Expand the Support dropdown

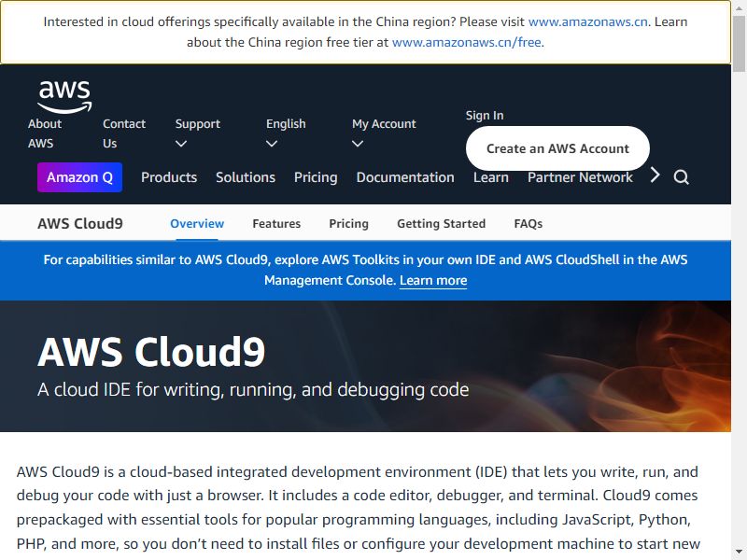[198, 133]
